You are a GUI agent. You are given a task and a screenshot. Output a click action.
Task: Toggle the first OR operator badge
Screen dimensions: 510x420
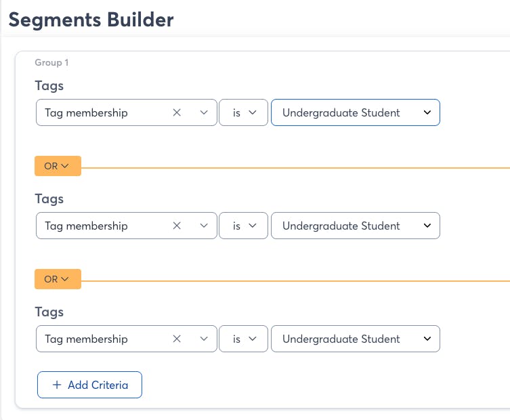click(58, 166)
